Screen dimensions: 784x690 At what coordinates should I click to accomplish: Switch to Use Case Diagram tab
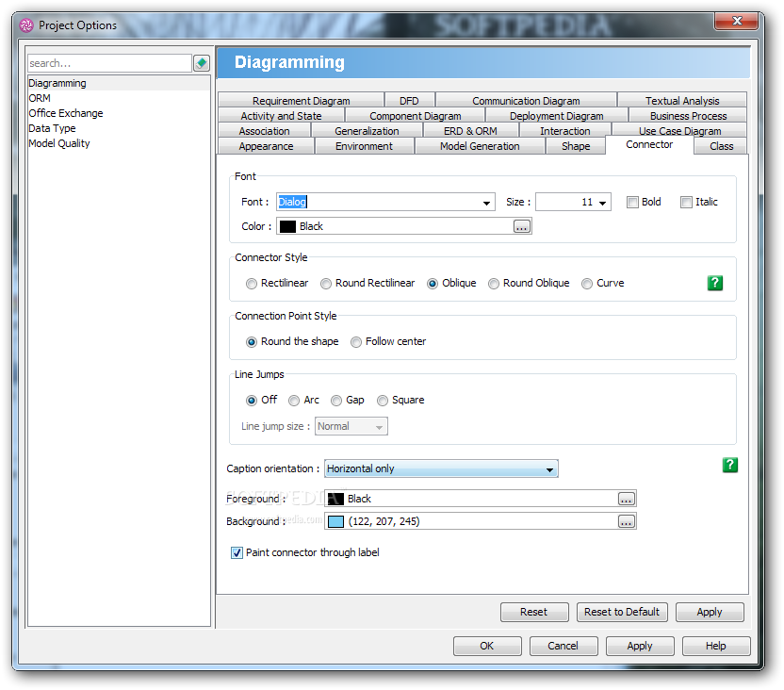pos(679,131)
